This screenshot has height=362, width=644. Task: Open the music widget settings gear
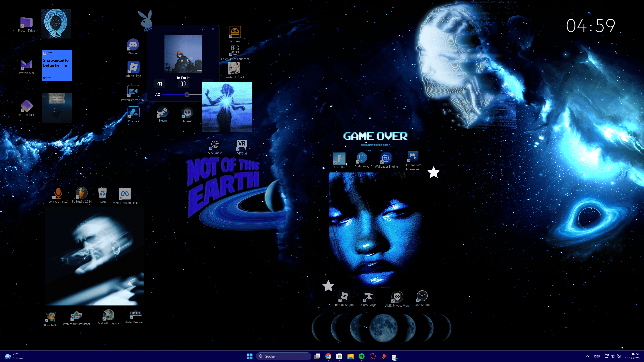[x=203, y=29]
